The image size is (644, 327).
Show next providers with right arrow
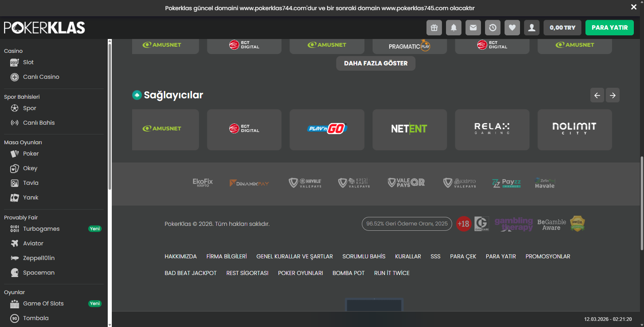[613, 95]
